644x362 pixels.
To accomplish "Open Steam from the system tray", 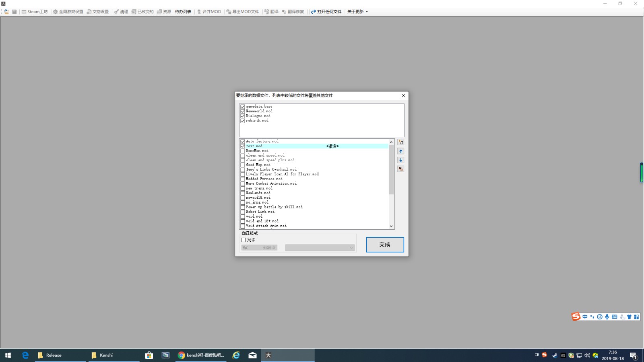I will [x=554, y=355].
